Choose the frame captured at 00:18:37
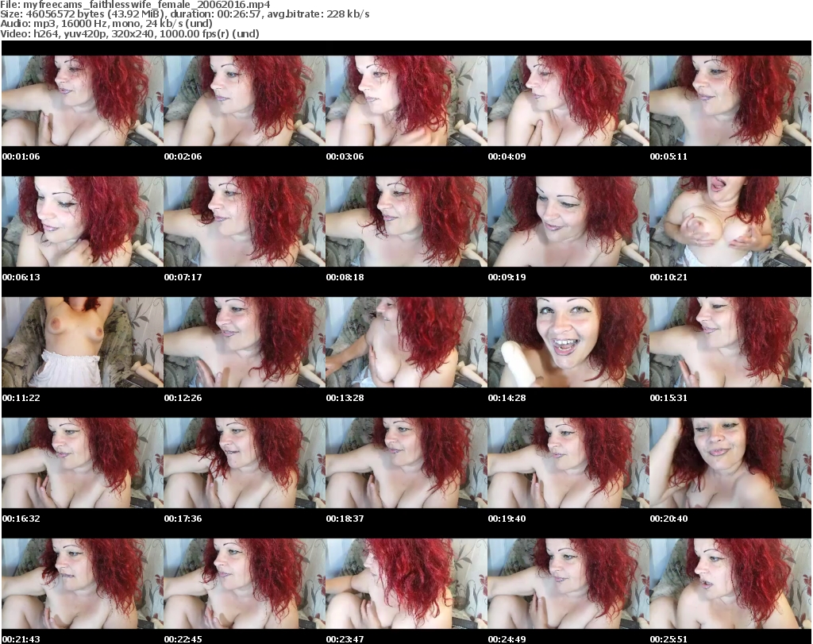 pos(406,463)
